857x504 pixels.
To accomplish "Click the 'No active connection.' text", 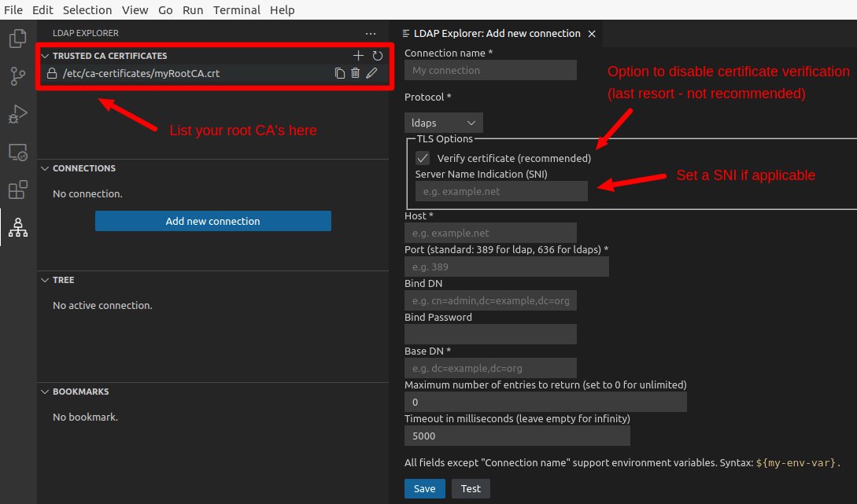I will click(103, 305).
